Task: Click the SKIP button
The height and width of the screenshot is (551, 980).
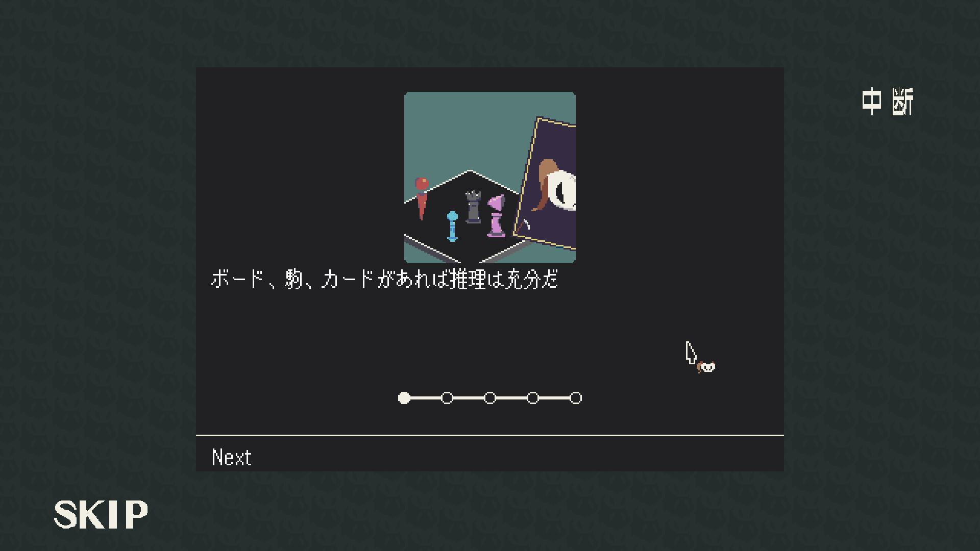Action: (x=101, y=514)
